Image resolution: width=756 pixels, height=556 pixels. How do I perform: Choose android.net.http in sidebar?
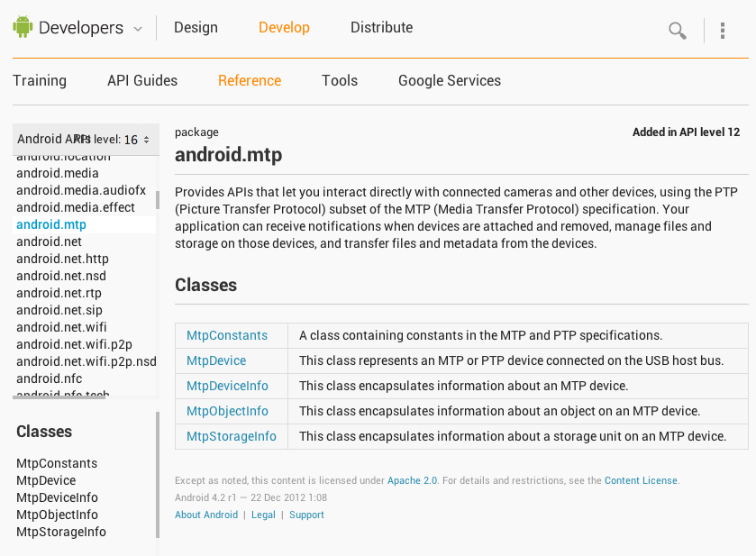point(62,259)
